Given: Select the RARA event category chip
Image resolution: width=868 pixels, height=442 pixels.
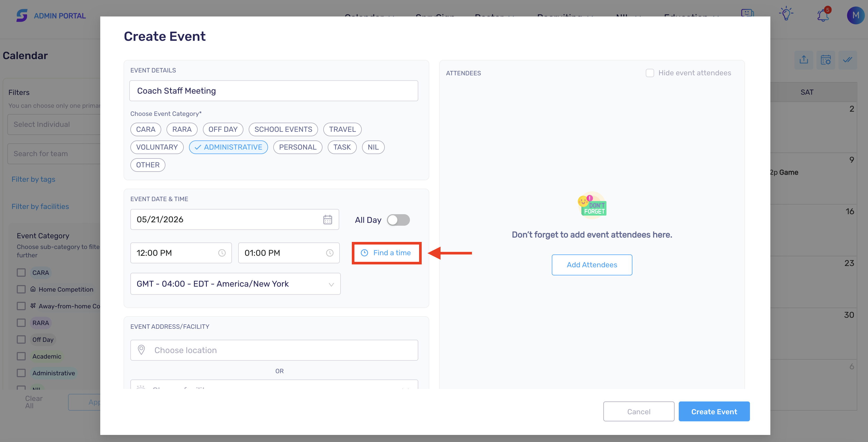Looking at the screenshot, I should pyautogui.click(x=182, y=129).
